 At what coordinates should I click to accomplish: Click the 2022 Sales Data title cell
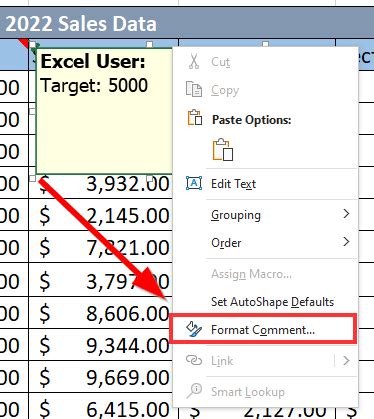pos(187,24)
